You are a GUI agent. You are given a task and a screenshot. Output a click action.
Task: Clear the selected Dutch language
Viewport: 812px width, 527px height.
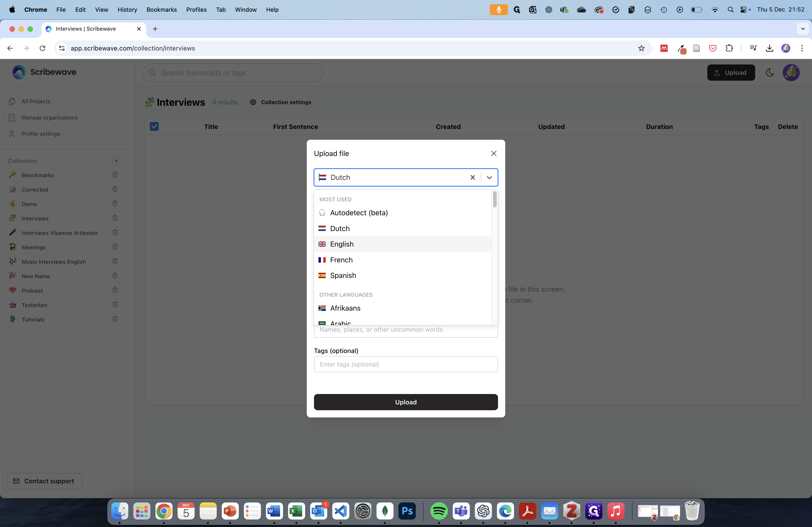[473, 177]
